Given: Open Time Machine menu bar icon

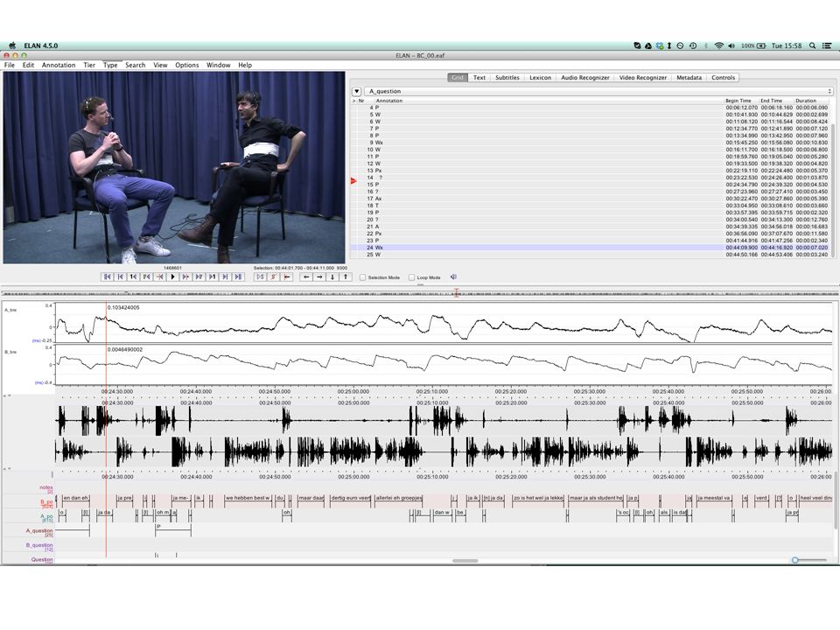Looking at the screenshot, I should tap(693, 45).
